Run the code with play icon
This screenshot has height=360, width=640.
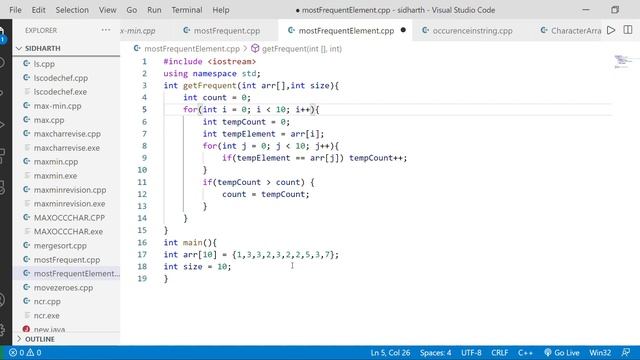coord(611,30)
